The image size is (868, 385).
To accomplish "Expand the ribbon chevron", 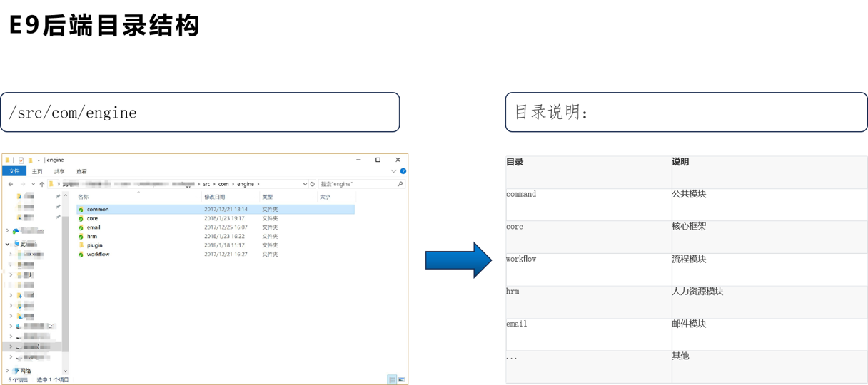I will point(393,171).
